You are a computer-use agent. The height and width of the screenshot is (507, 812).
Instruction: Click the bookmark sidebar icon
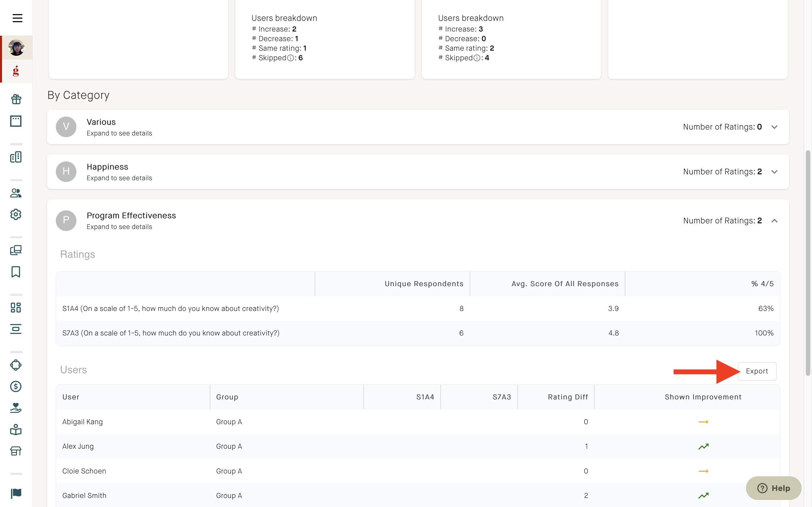point(16,272)
